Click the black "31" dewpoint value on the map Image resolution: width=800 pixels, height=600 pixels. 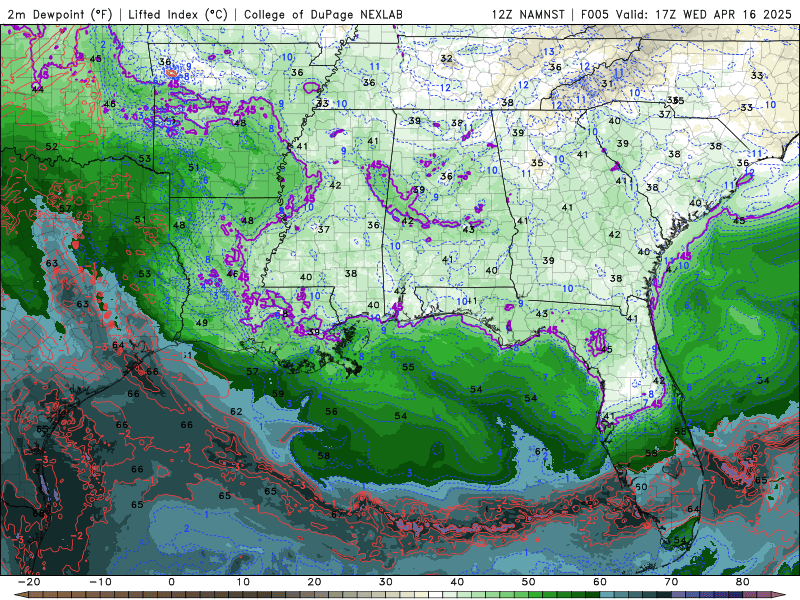click(607, 84)
